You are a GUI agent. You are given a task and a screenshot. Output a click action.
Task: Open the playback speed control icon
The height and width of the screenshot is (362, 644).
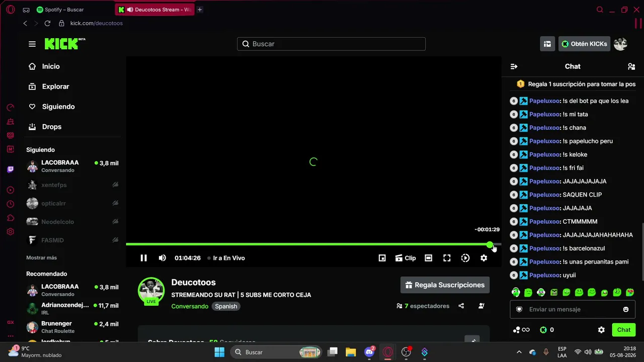pos(465,258)
